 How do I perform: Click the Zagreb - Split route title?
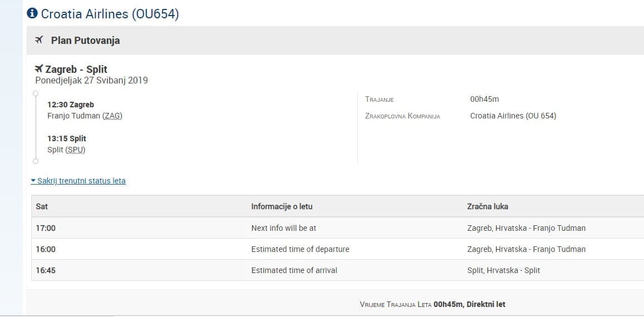pos(76,70)
